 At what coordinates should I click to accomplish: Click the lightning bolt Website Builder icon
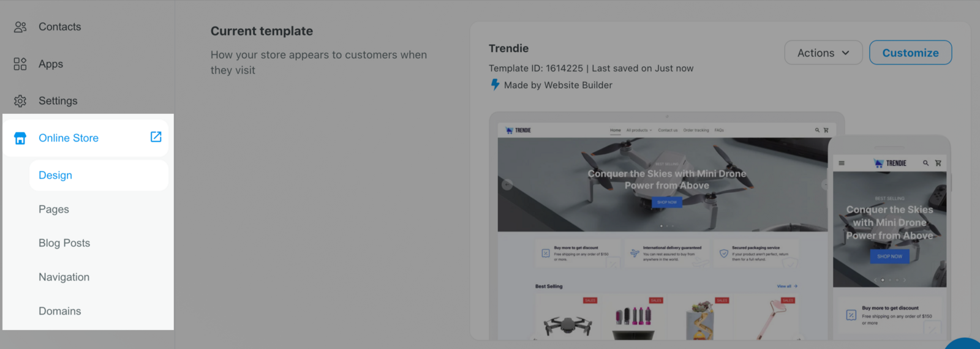495,84
